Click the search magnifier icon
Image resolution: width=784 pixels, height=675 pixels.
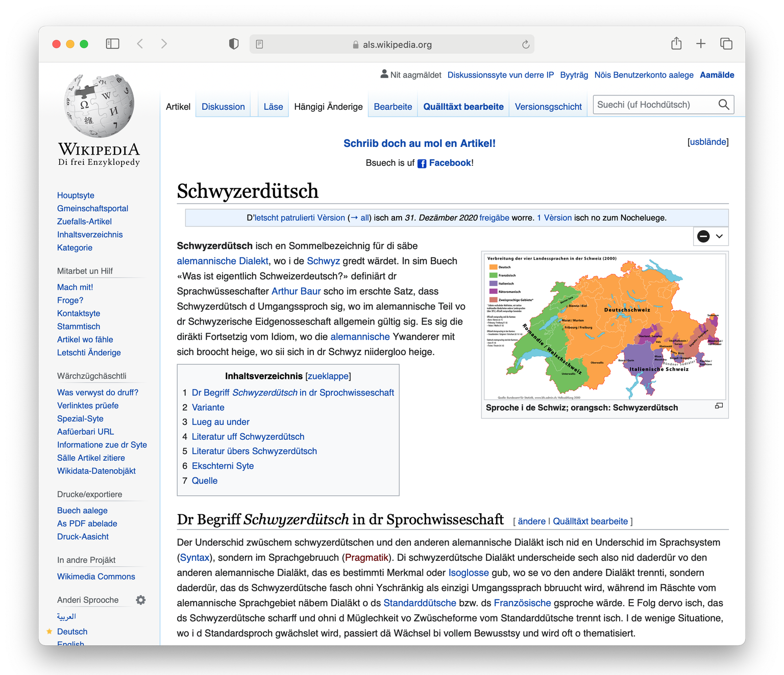723,105
